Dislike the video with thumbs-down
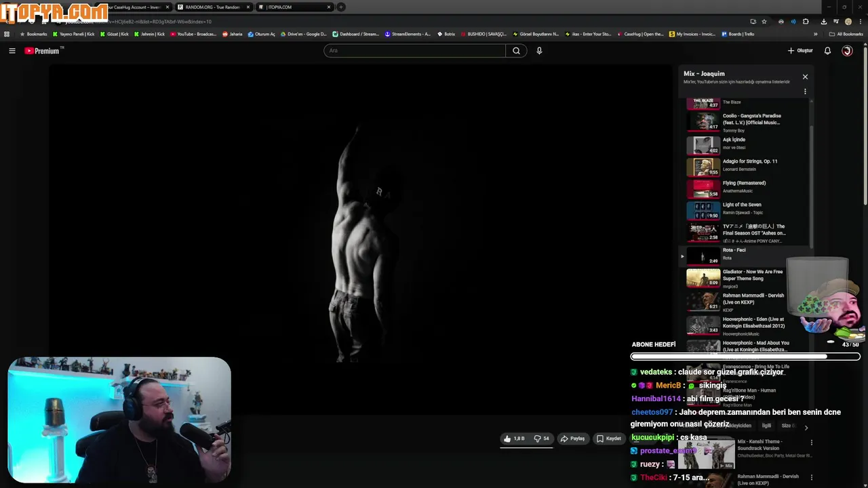 point(541,439)
